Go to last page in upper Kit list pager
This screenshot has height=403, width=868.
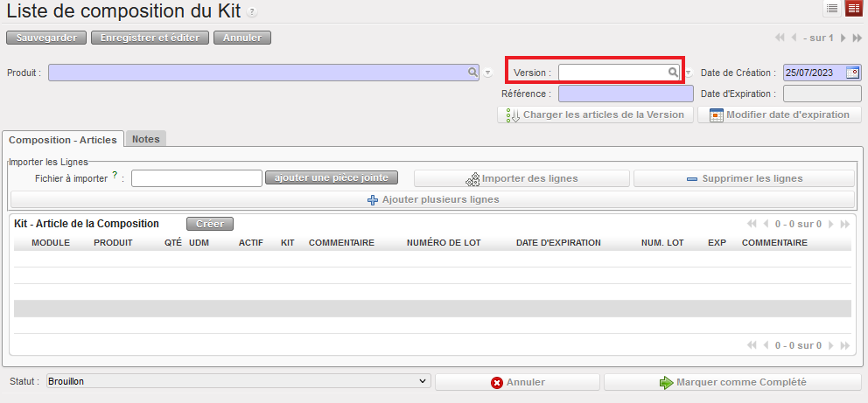point(844,224)
